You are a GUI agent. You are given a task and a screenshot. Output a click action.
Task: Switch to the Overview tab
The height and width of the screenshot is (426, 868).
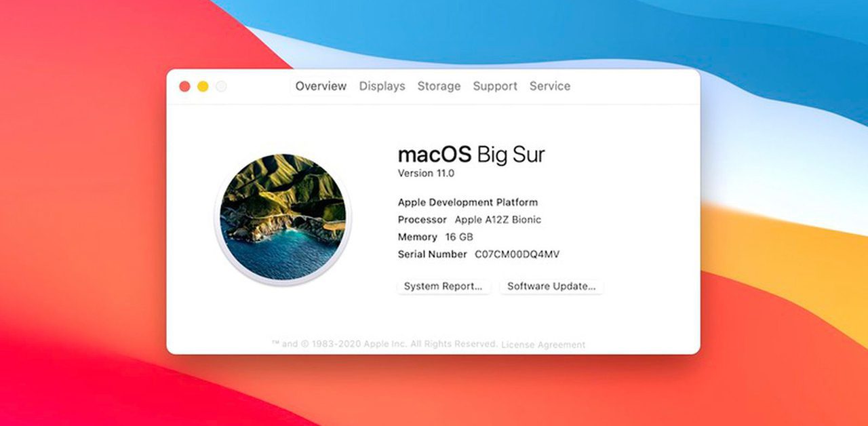pos(321,86)
